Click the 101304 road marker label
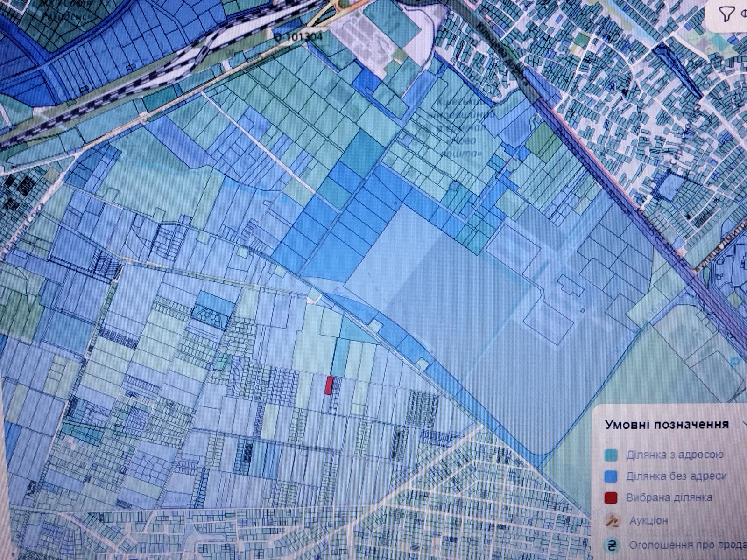Screen dimensions: 747x560 point(297,37)
